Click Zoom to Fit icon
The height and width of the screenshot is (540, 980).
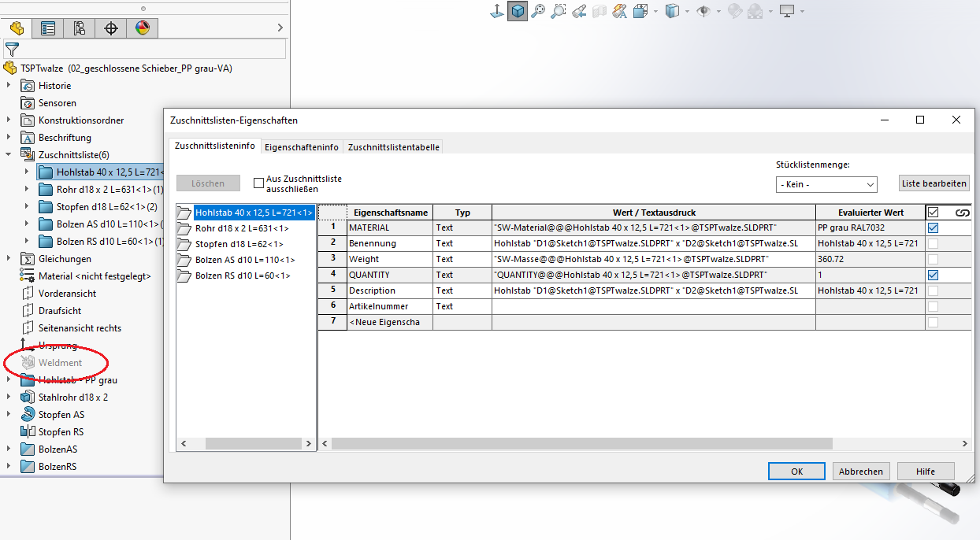[x=538, y=11]
